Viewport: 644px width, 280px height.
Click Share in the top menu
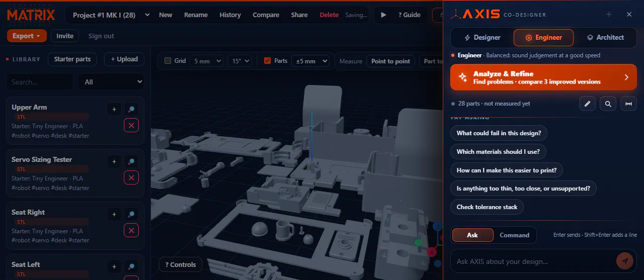click(x=299, y=15)
